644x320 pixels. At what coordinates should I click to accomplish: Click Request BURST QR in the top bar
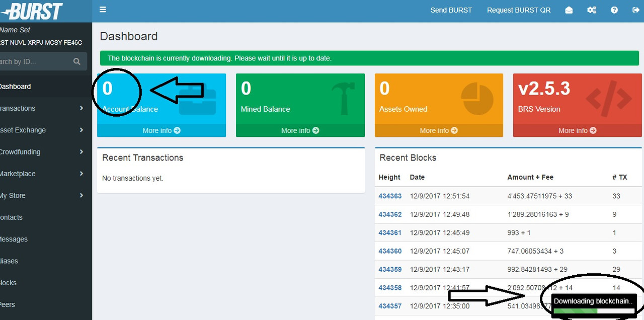(519, 10)
